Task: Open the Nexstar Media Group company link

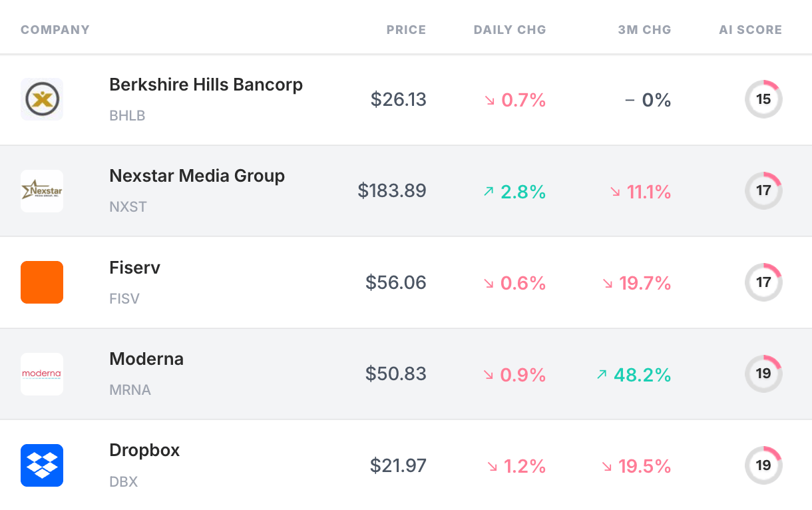Action: pos(197,176)
